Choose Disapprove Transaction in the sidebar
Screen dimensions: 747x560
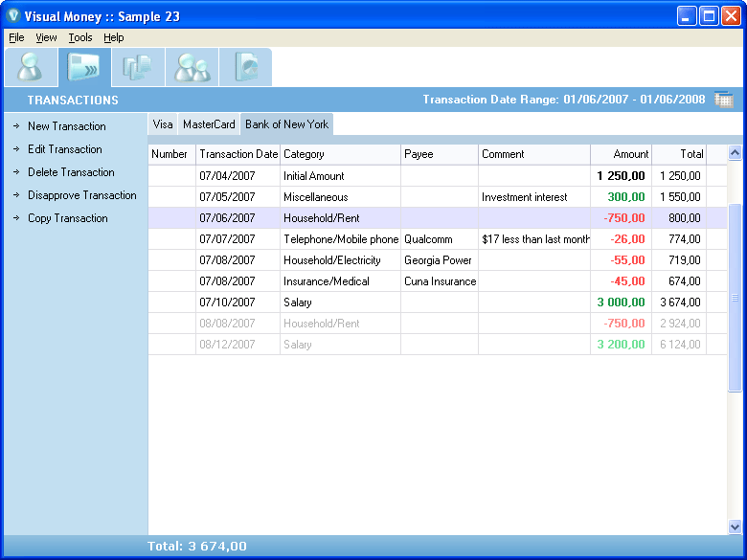[x=81, y=195]
